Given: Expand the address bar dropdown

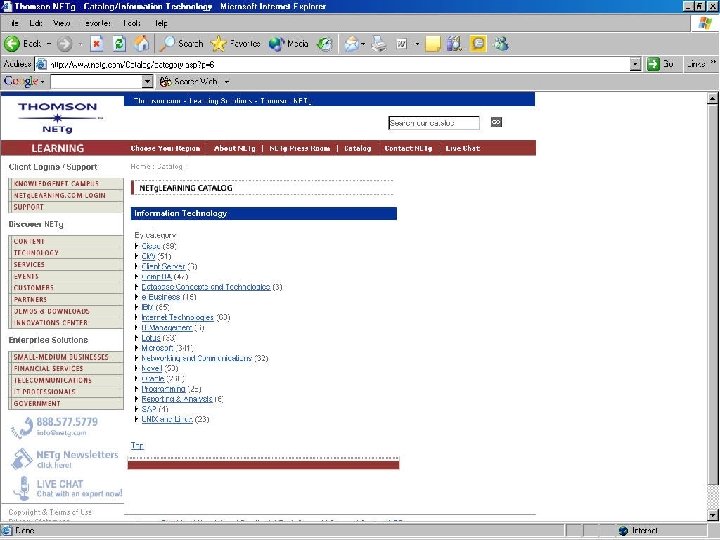Looking at the screenshot, I should tap(635, 65).
